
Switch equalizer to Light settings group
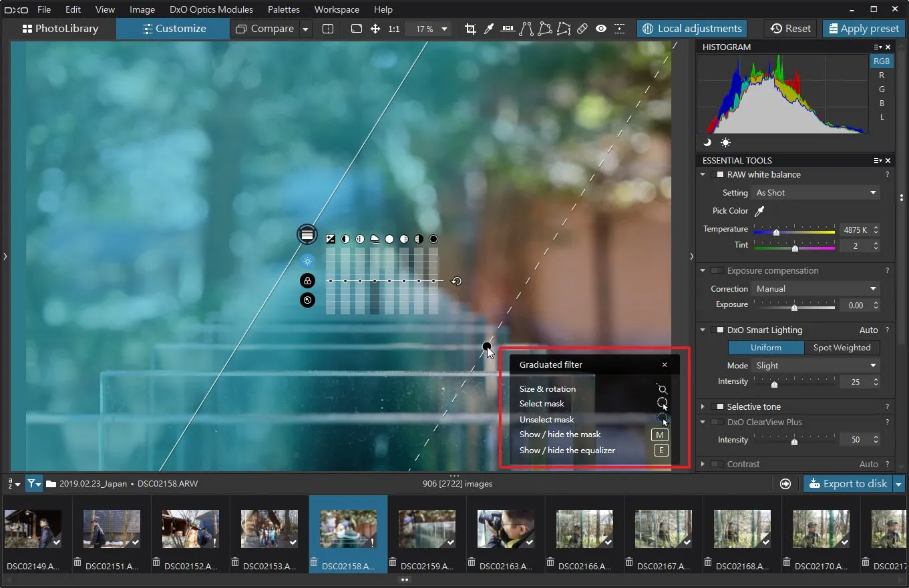[307, 261]
